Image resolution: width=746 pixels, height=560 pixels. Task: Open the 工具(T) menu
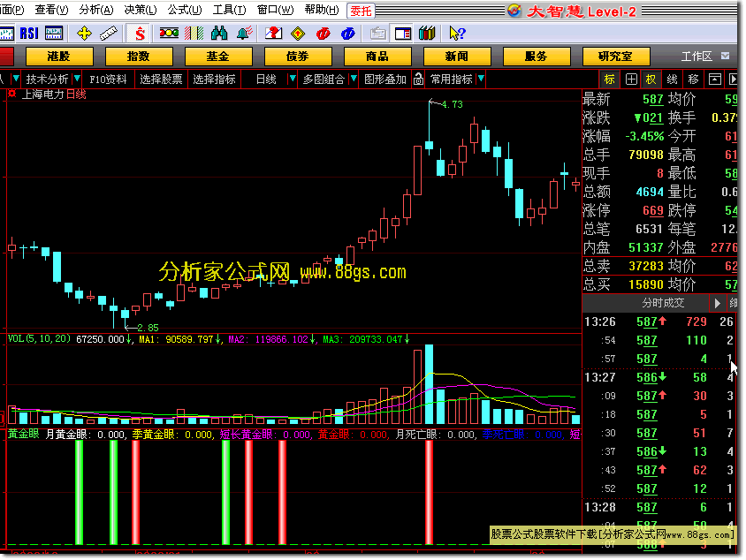coord(229,10)
